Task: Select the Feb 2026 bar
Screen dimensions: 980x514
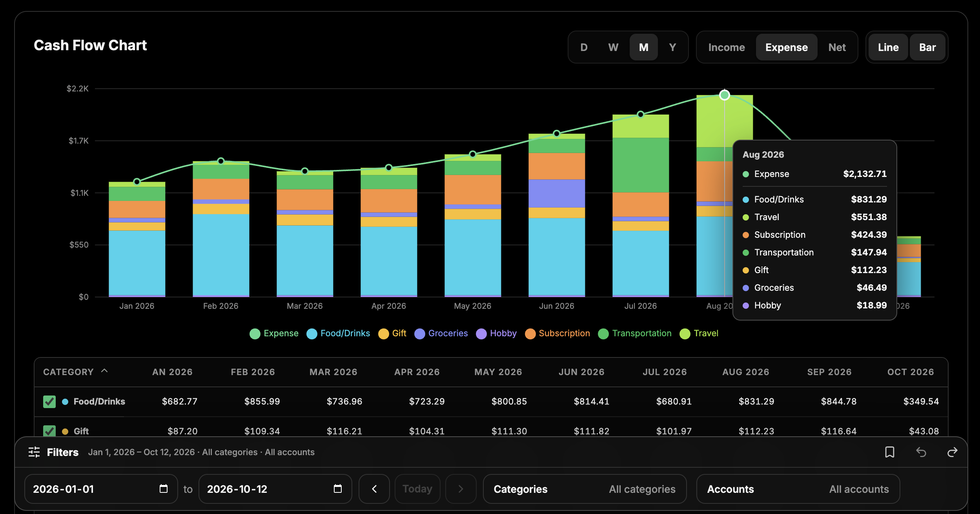Action: pos(221,229)
